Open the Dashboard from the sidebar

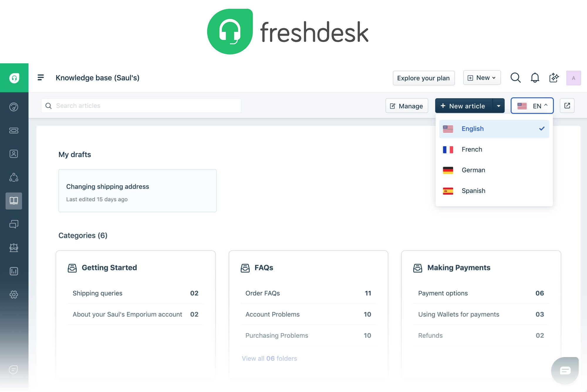coord(14,107)
